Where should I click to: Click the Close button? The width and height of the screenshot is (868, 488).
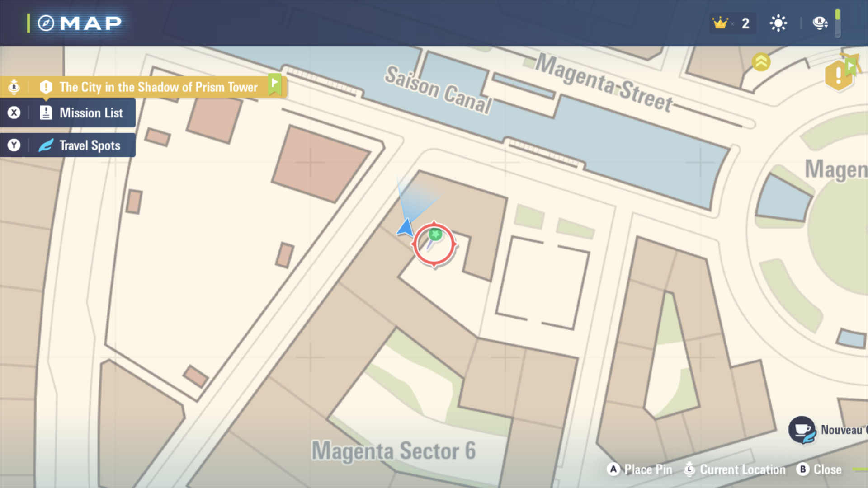pyautogui.click(x=819, y=469)
